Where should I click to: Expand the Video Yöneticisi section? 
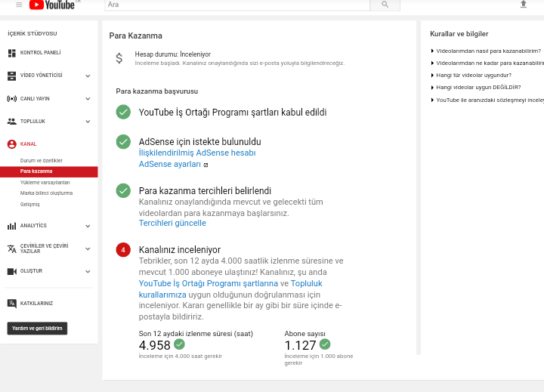(x=88, y=76)
